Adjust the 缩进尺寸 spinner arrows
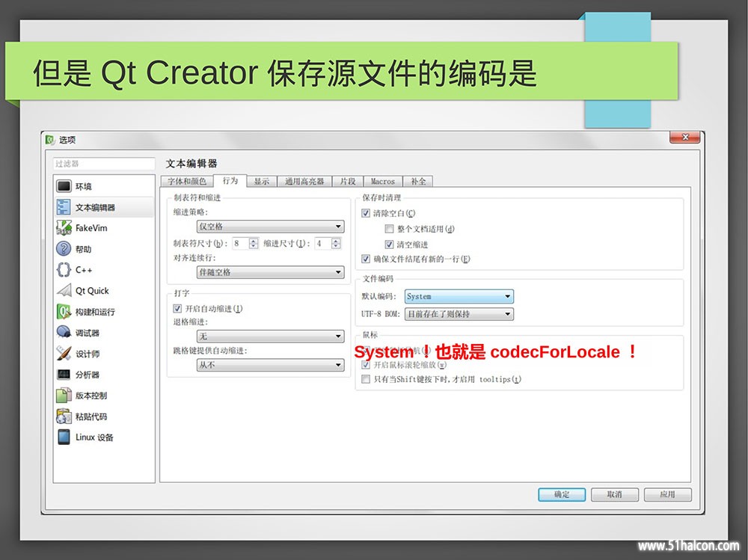The height and width of the screenshot is (560, 748). point(337,243)
